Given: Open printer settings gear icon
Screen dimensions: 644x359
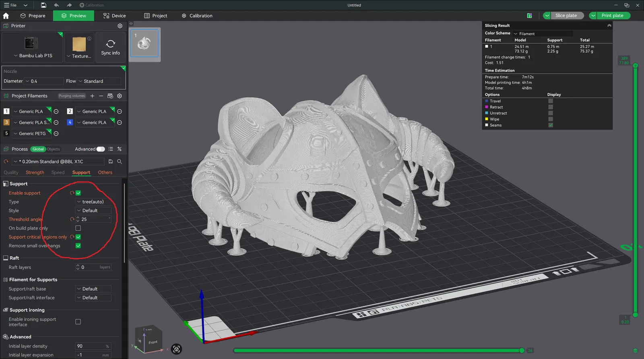Looking at the screenshot, I should click(120, 26).
